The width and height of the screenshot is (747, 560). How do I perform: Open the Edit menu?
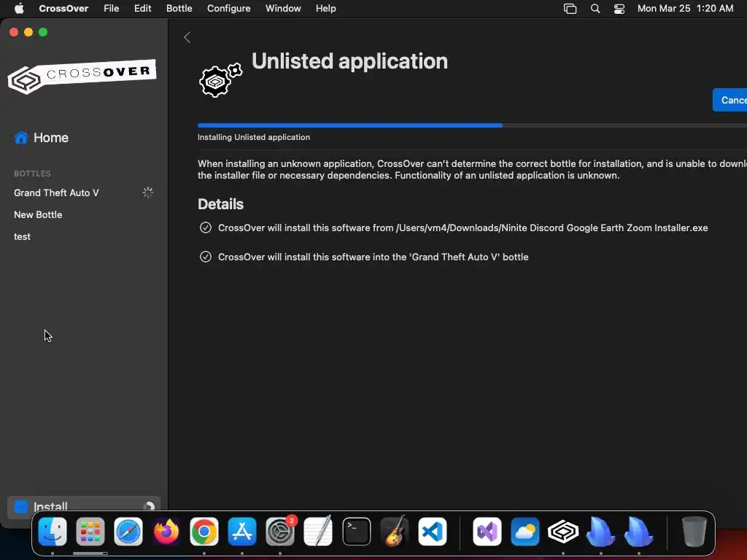[x=142, y=9]
